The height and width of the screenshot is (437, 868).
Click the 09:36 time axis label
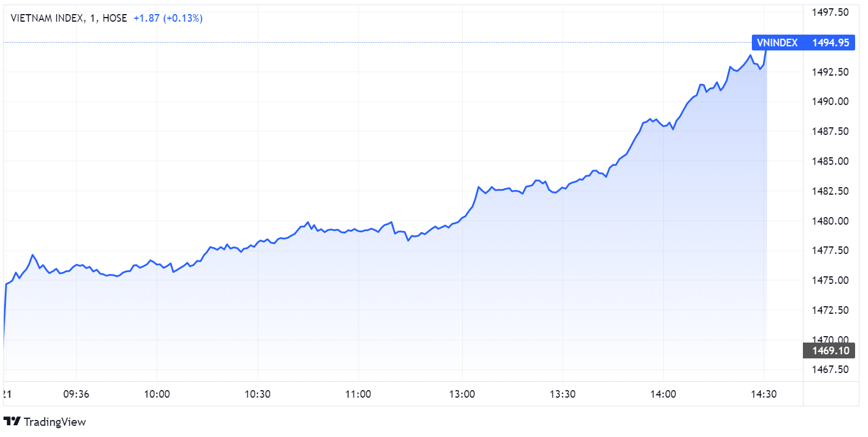click(76, 394)
